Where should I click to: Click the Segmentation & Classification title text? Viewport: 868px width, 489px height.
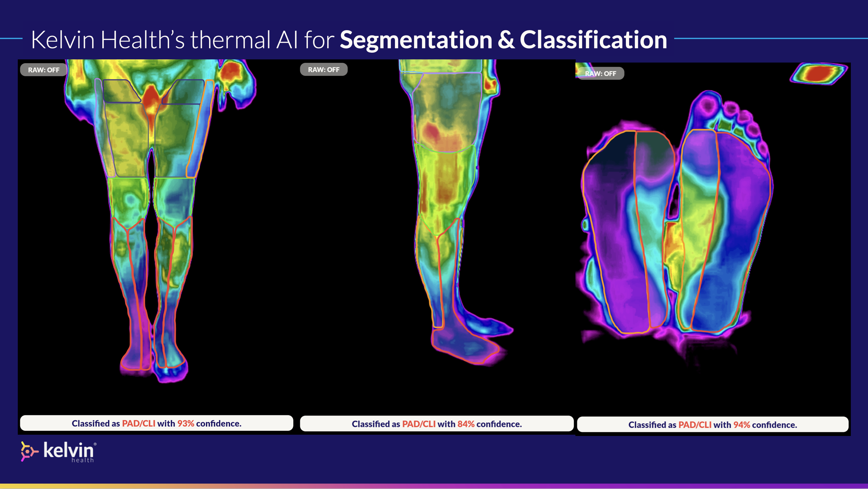pyautogui.click(x=503, y=40)
